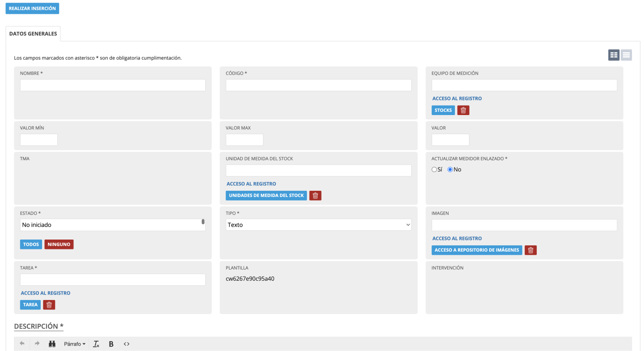Click the trash icon beside STOCKS button
The width and height of the screenshot is (644, 351).
pos(463,110)
